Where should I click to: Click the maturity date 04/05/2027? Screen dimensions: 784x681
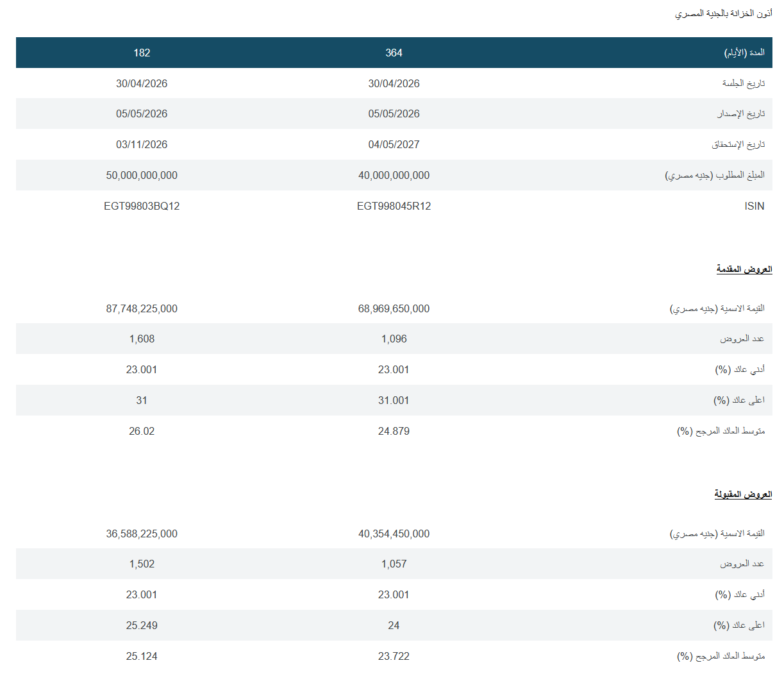[x=394, y=144]
